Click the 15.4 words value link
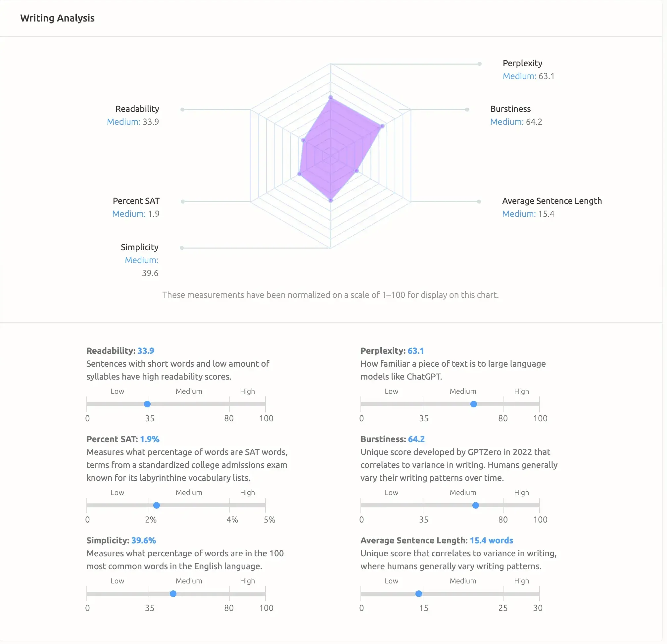 tap(492, 540)
